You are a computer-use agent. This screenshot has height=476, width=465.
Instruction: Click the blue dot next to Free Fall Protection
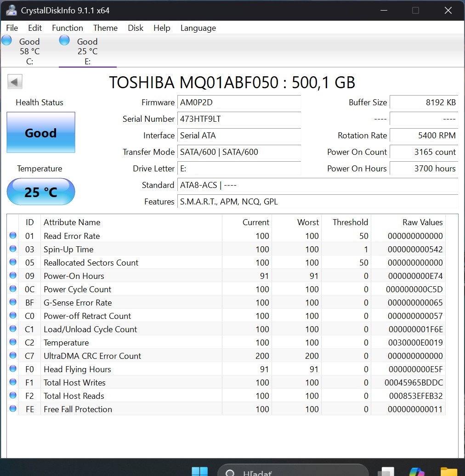coord(12,408)
